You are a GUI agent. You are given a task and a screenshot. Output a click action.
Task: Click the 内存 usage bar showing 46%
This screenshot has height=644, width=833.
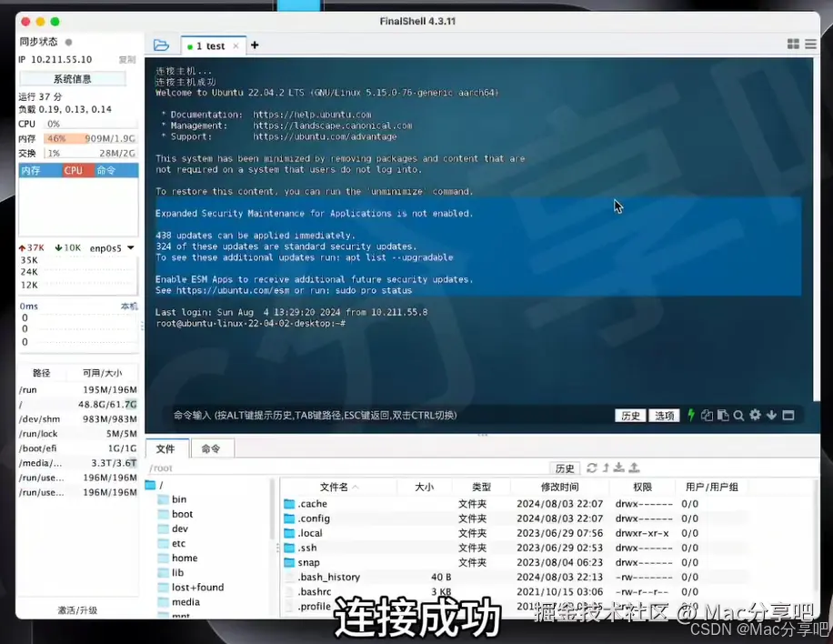(x=90, y=138)
